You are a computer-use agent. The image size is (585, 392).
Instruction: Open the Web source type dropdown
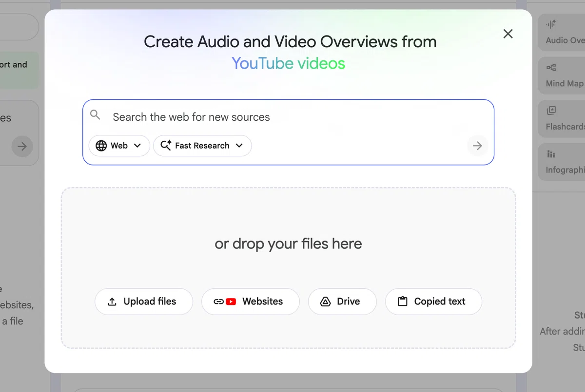coord(119,146)
